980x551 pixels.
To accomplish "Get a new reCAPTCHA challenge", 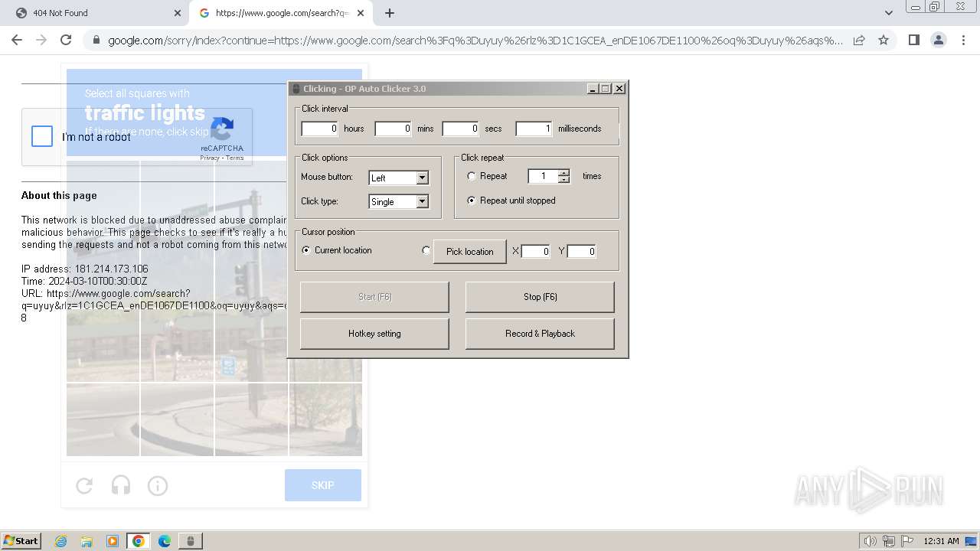I will 84,485.
